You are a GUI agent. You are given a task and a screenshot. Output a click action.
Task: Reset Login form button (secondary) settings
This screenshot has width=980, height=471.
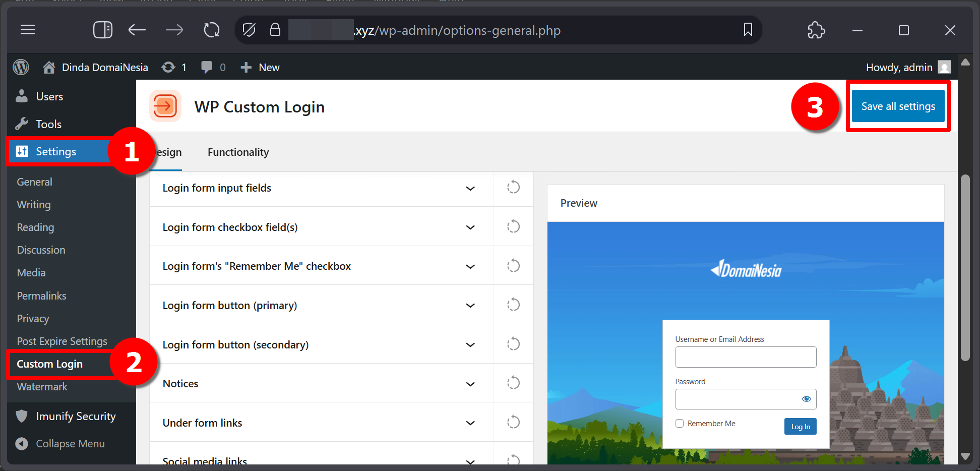(513, 344)
